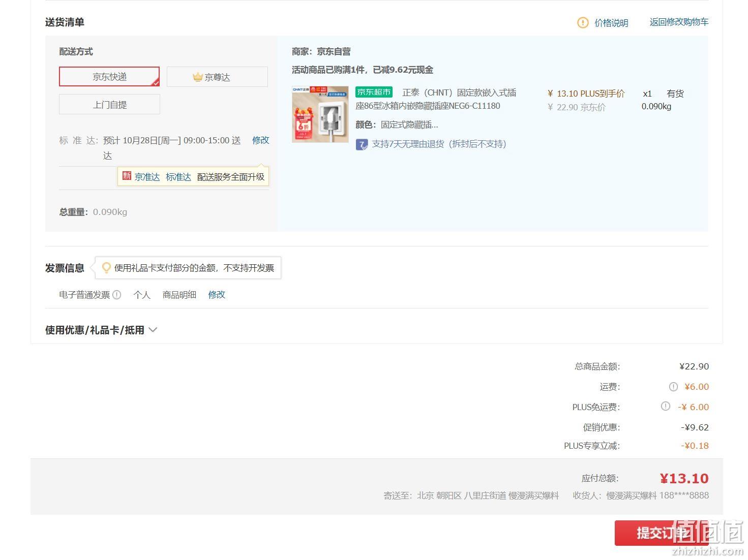The image size is (748, 560).
Task: Open the CHNT socket product thumbnail
Action: [x=320, y=114]
